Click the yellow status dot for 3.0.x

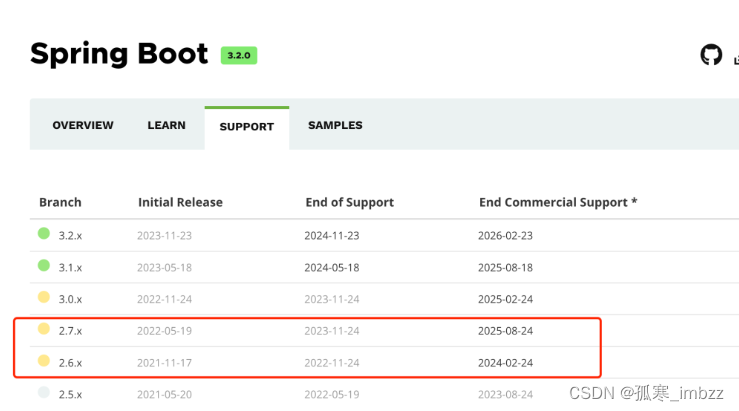point(44,297)
